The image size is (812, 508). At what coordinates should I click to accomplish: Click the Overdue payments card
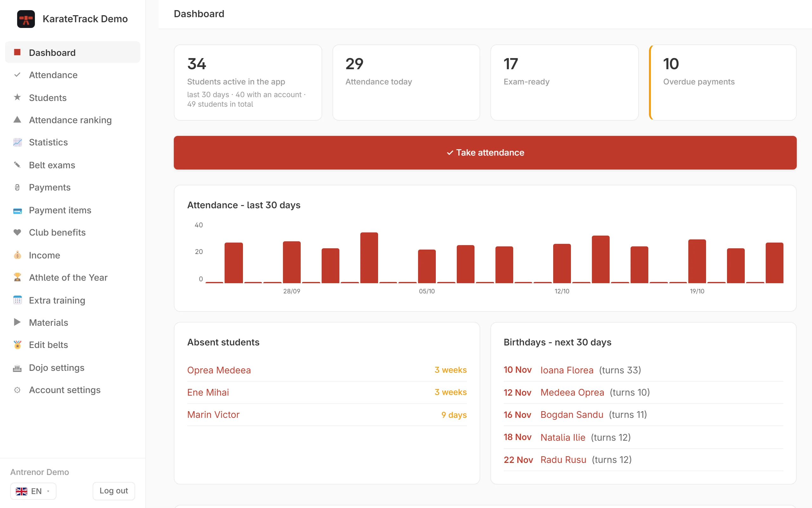tap(723, 83)
